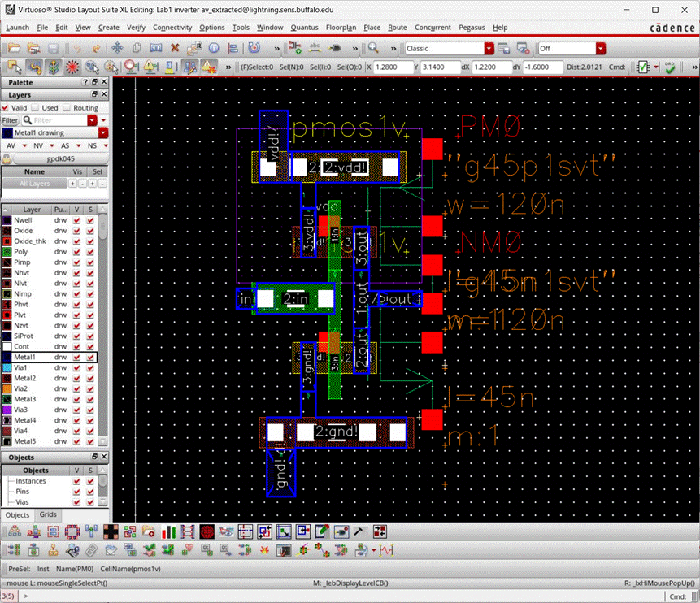700x603 pixels.
Task: Open the Properties info icon
Action: 213,47
